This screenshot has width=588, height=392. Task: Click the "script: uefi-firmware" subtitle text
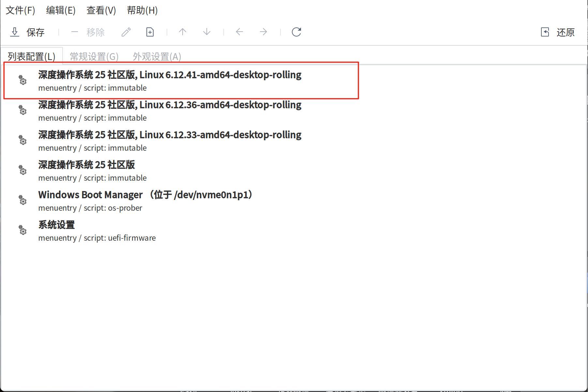coord(120,238)
